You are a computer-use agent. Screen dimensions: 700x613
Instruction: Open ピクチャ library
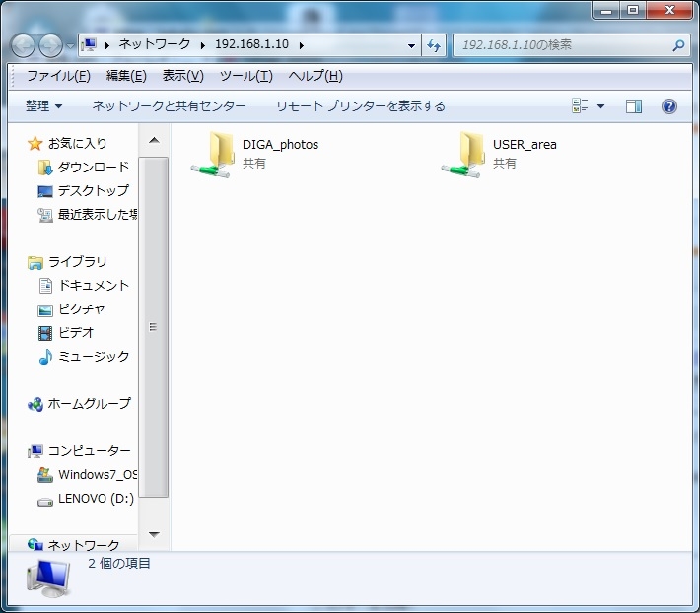tap(82, 308)
